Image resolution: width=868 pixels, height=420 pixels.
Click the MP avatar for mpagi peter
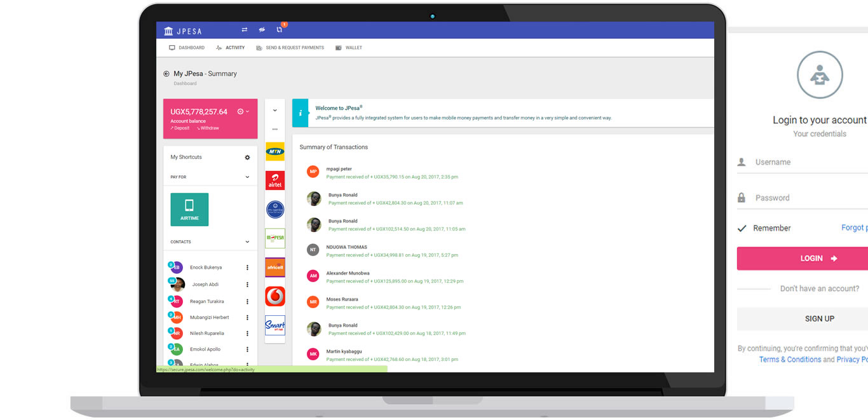[x=313, y=172]
